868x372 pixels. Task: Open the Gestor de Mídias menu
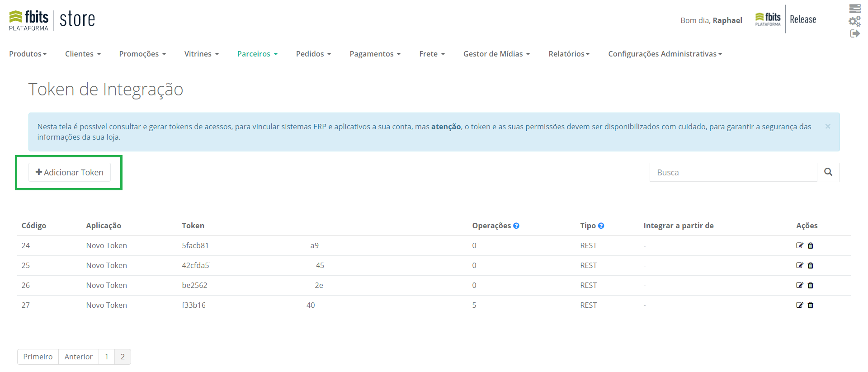(496, 54)
